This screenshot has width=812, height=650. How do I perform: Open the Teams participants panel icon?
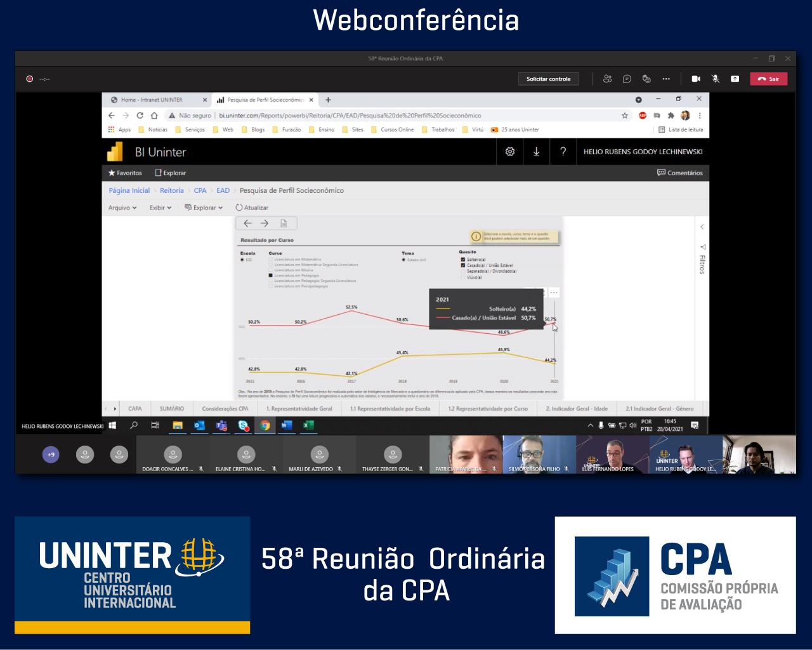click(607, 79)
